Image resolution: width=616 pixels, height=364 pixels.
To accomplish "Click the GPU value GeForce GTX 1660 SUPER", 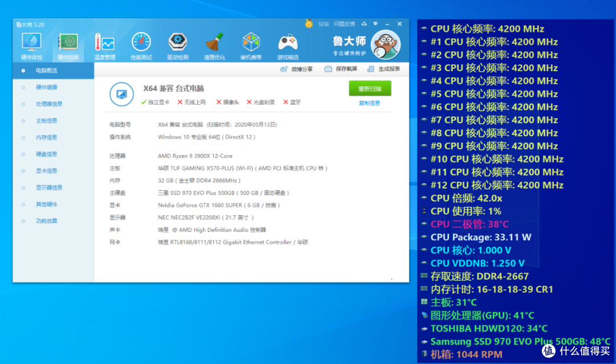I will pyautogui.click(x=219, y=205).
